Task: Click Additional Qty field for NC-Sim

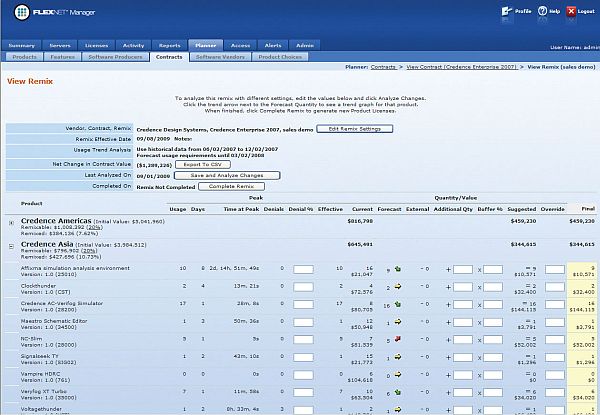Action: coord(463,340)
